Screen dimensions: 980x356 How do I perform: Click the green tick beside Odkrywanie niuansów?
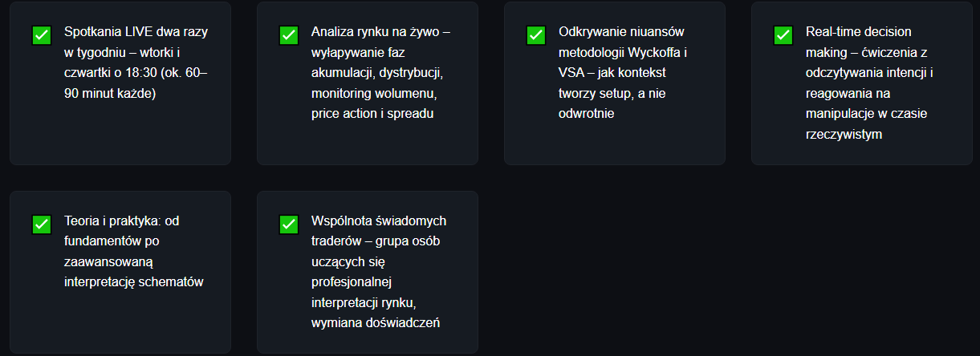(536, 35)
